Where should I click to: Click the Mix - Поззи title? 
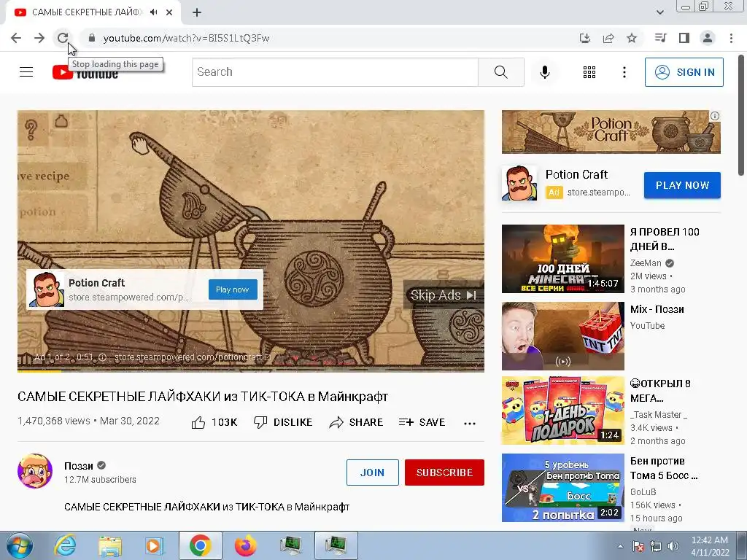point(657,309)
